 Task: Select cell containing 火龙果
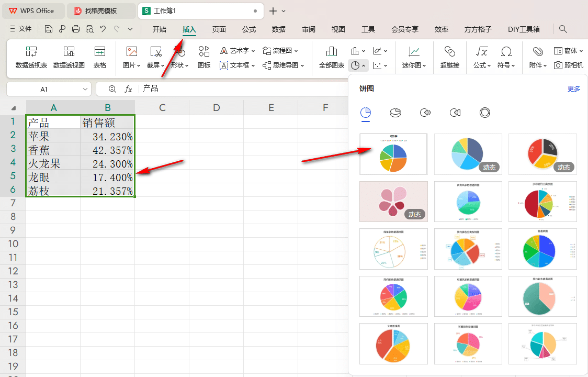53,163
